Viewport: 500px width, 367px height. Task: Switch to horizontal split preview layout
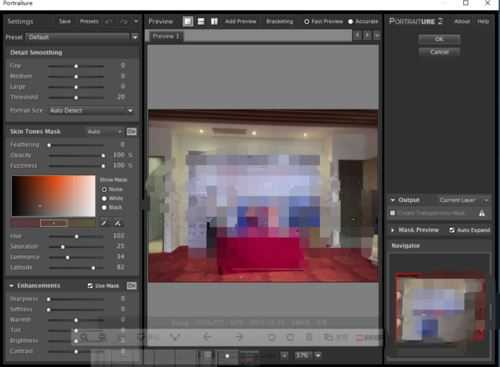pyautogui.click(x=201, y=21)
